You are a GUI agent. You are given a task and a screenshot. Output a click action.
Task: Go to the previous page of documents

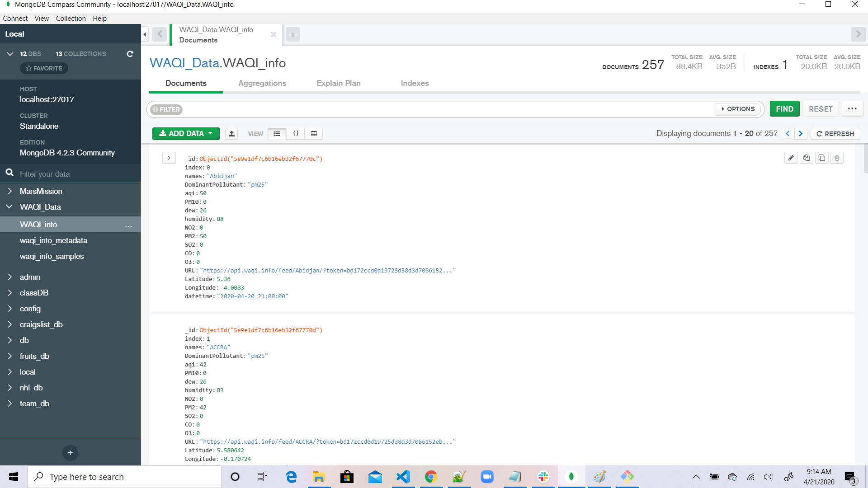tap(788, 134)
